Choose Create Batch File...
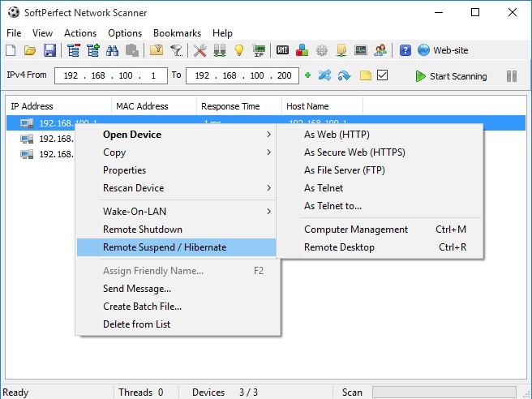 [x=177, y=307]
